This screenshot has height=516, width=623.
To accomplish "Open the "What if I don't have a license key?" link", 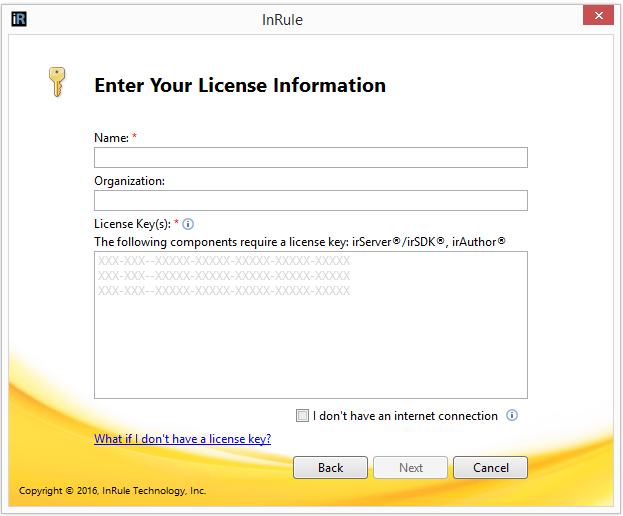I will tap(182, 439).
